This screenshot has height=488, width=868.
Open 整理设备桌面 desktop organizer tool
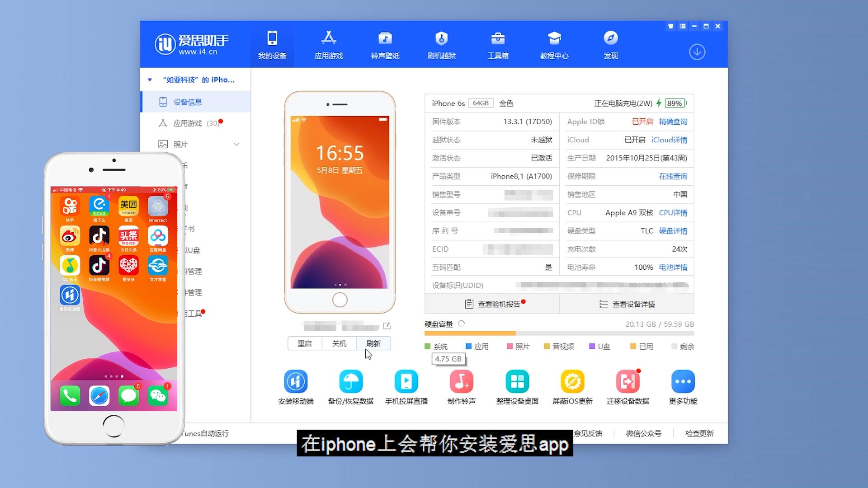tap(517, 382)
